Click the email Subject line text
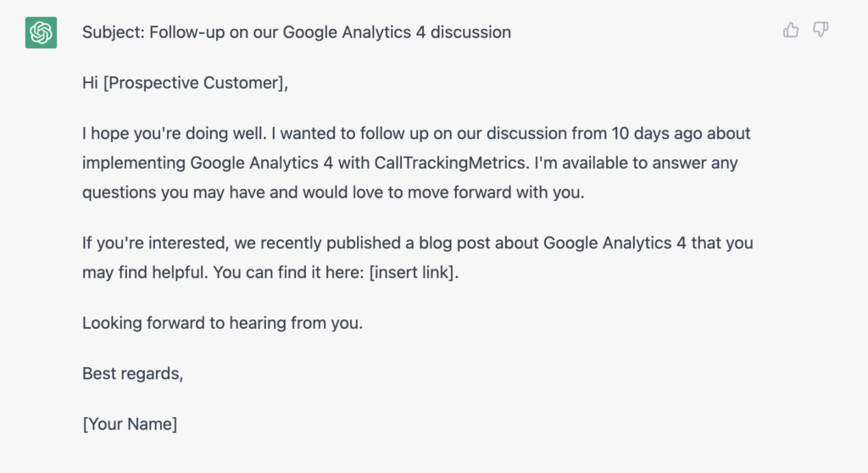Screen dimensions: 868x473 coord(297,33)
